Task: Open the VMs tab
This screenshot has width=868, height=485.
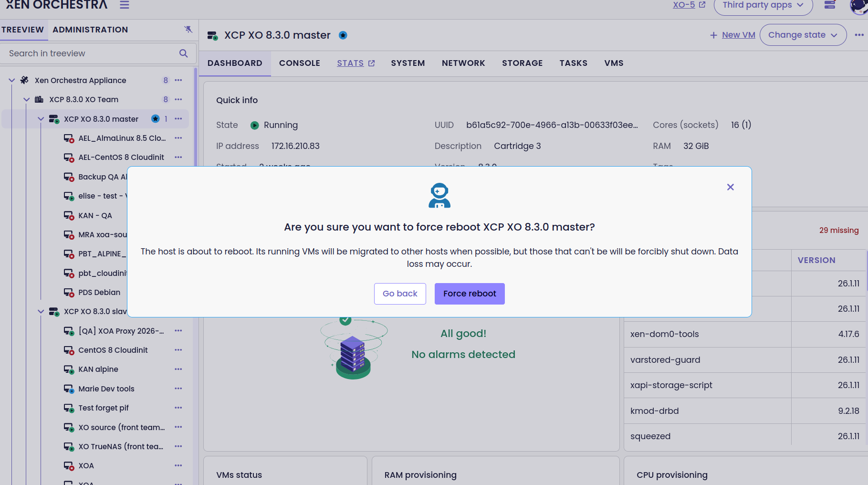Action: pos(614,63)
